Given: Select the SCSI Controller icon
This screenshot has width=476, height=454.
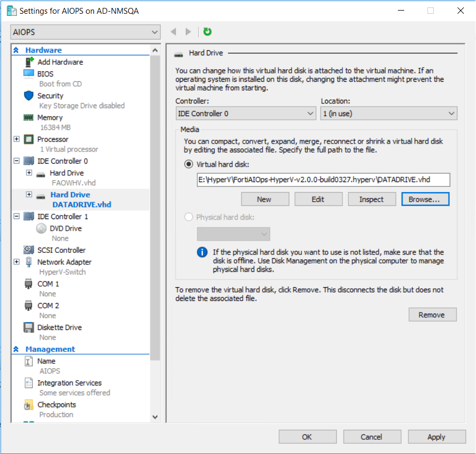Looking at the screenshot, I should pyautogui.click(x=29, y=250).
